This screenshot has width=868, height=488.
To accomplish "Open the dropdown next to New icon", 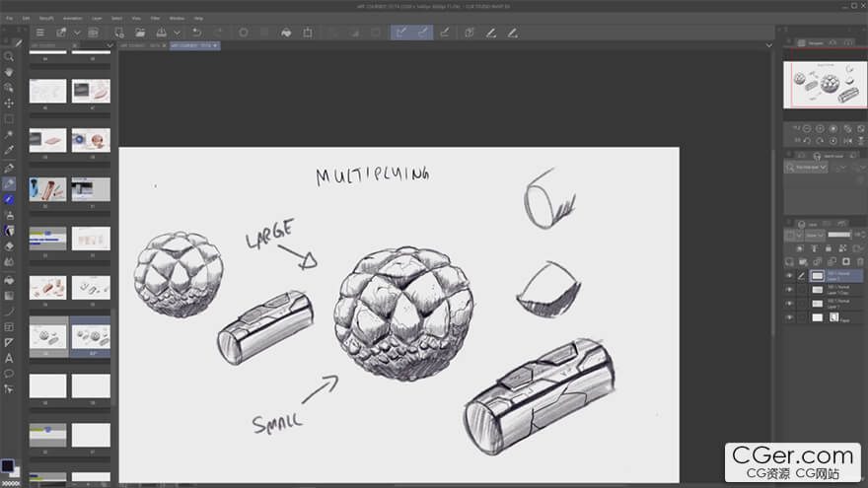I will pyautogui.click(x=77, y=33).
